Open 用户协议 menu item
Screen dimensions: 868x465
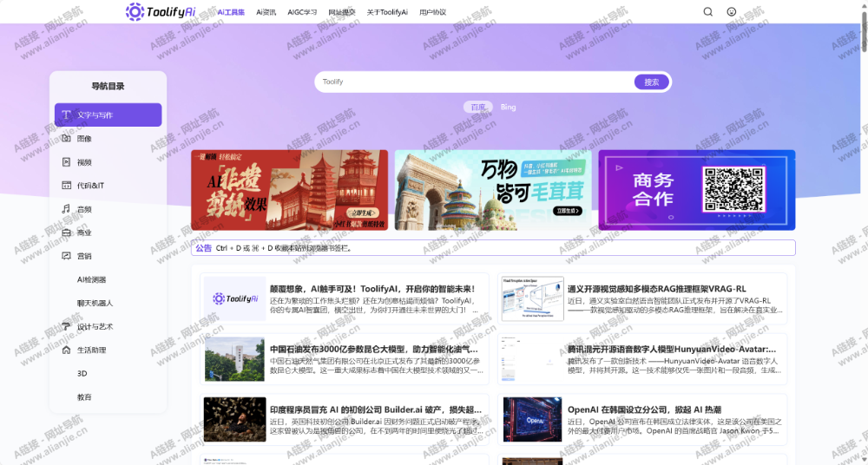point(433,12)
